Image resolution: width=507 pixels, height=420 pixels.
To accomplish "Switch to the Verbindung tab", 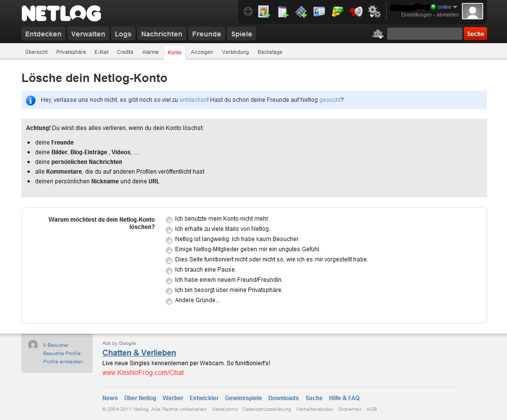I will click(x=235, y=52).
